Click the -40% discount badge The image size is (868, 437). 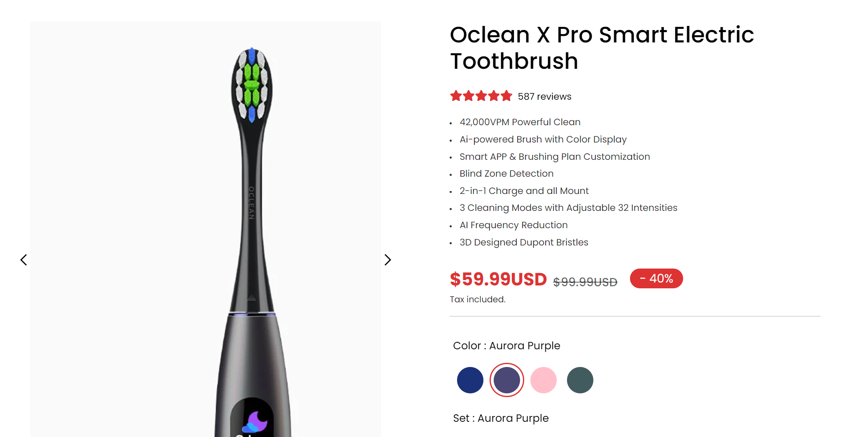tap(656, 278)
